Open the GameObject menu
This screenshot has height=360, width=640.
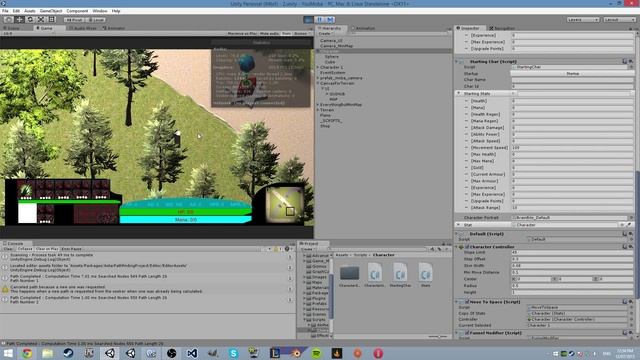[x=51, y=11]
